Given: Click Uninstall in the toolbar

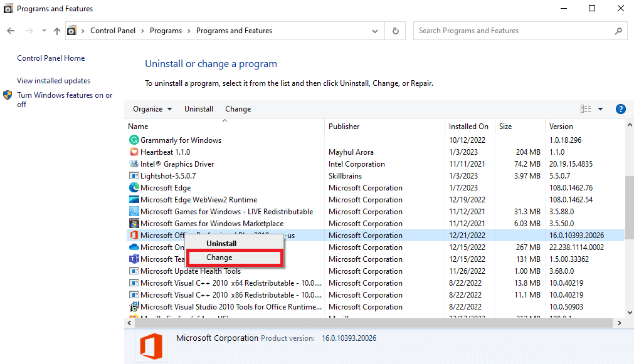Looking at the screenshot, I should [199, 109].
